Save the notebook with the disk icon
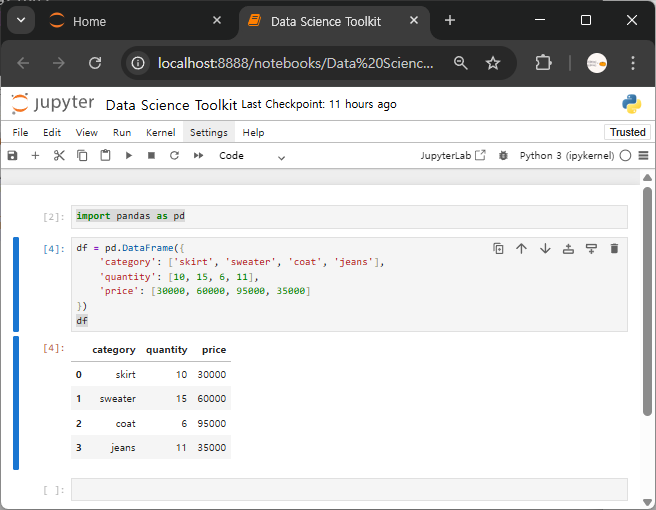Image resolution: width=656 pixels, height=510 pixels. (13, 156)
